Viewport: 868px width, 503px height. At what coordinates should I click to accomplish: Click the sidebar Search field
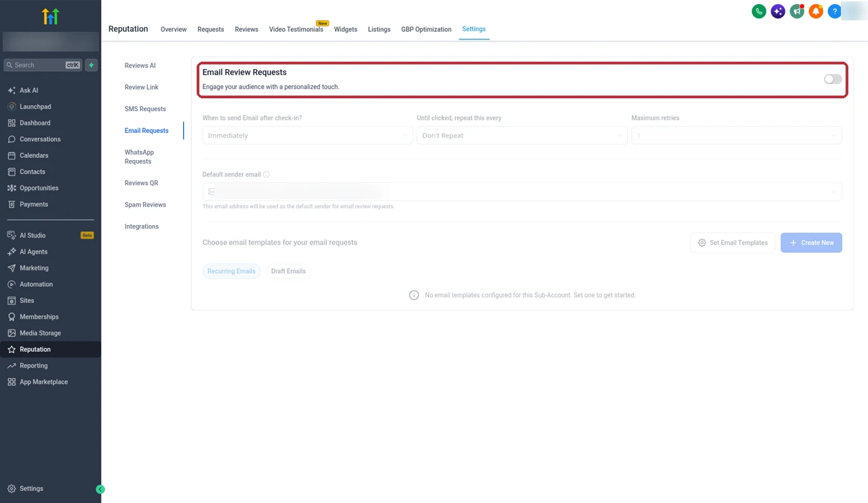43,65
